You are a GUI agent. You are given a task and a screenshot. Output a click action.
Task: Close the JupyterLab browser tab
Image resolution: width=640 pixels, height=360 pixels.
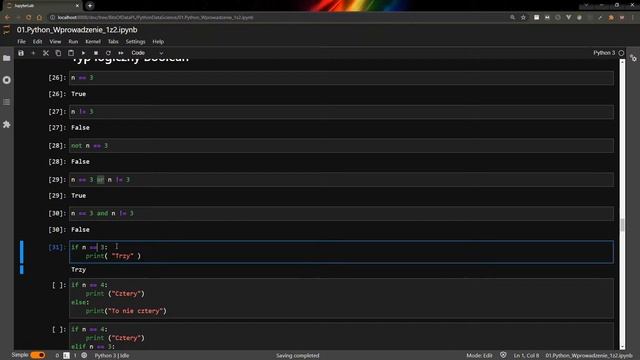click(x=77, y=6)
